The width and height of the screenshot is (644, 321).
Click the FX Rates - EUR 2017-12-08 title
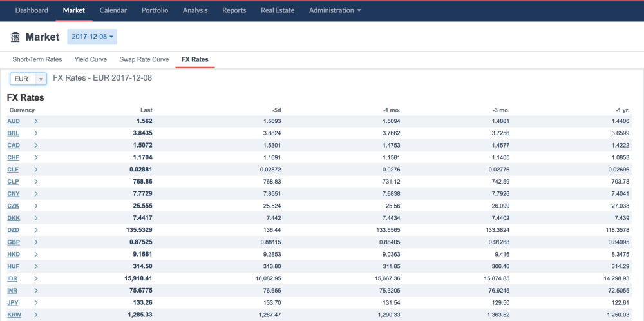102,78
